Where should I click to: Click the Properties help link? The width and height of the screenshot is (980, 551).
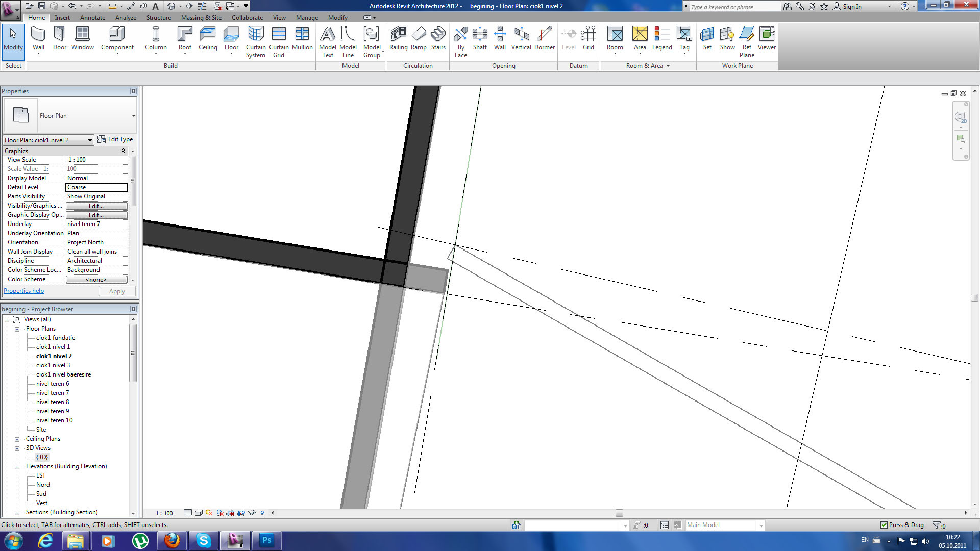click(x=24, y=291)
